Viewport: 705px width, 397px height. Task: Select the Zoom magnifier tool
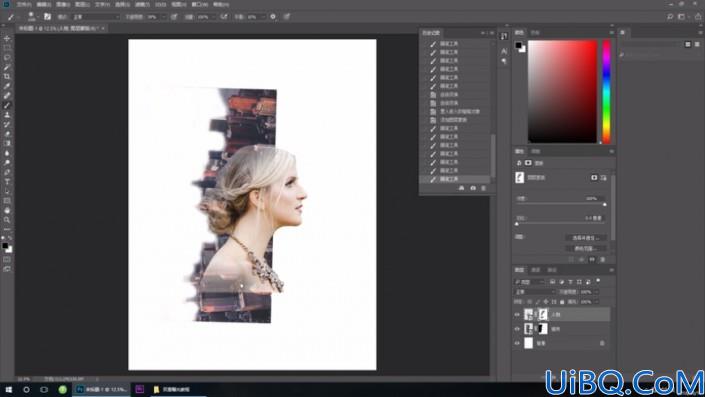click(x=7, y=220)
